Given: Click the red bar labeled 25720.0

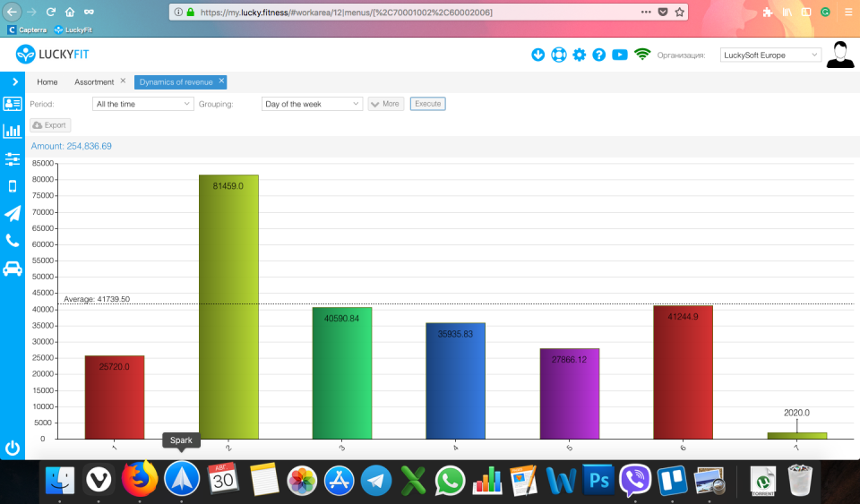Looking at the screenshot, I should point(115,397).
